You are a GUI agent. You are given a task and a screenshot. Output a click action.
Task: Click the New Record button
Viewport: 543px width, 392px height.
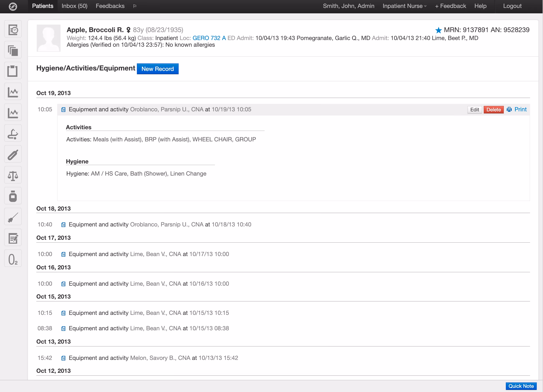click(158, 69)
